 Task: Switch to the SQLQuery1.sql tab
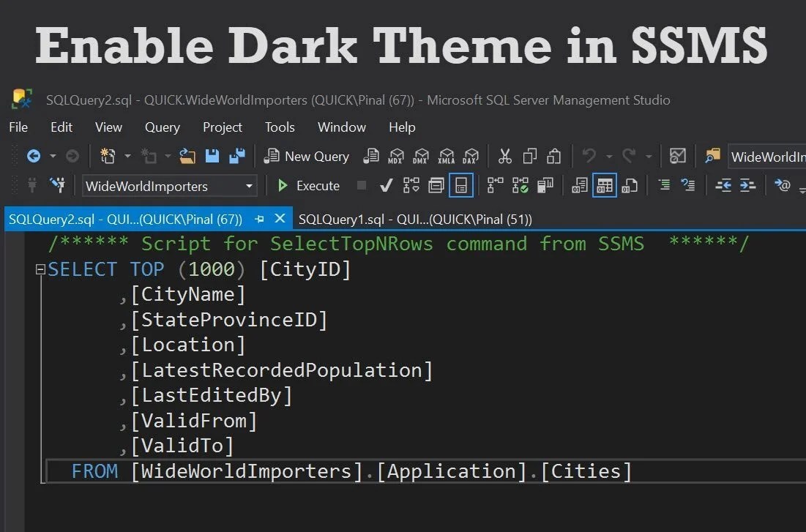(415, 220)
